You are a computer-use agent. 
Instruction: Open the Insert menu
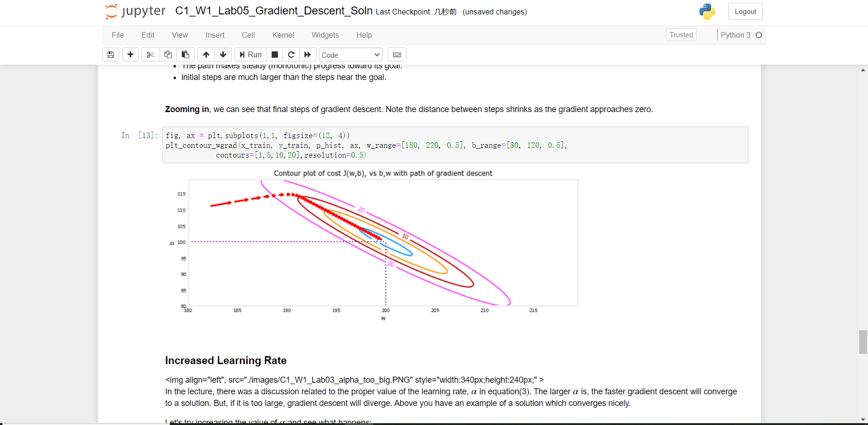pyautogui.click(x=215, y=35)
